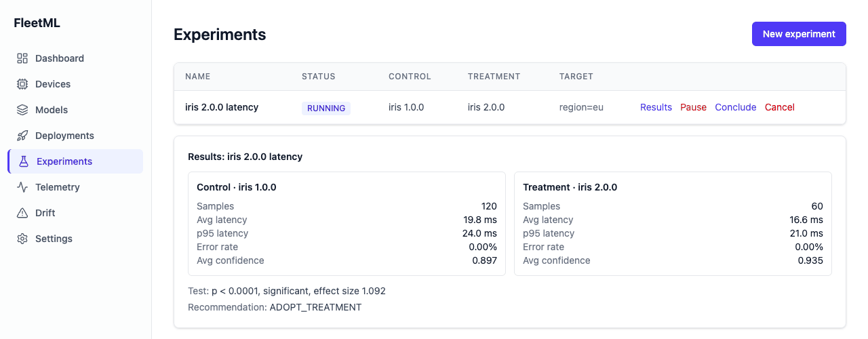
Task: Click the experiment name iris 2.0.0 latency
Action: (222, 107)
